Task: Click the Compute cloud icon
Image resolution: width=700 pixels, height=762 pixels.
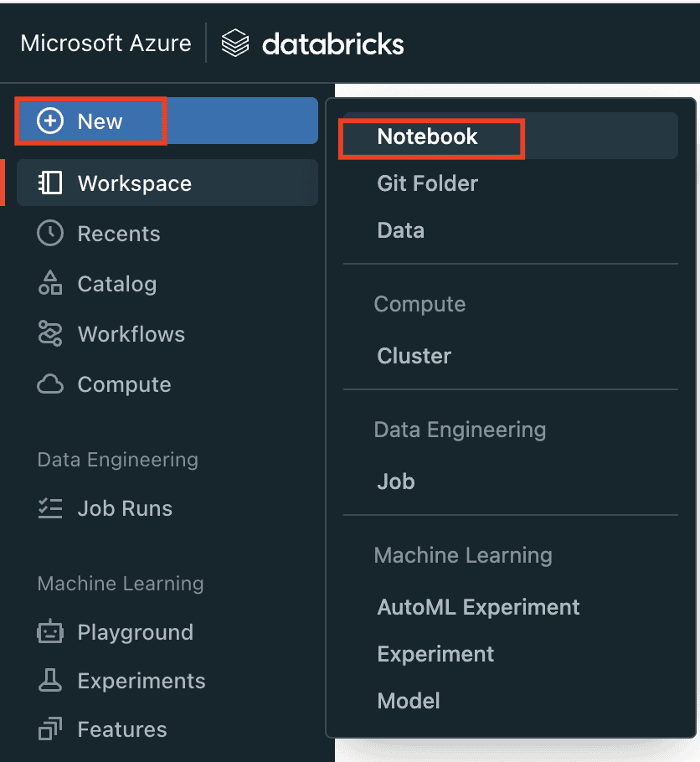Action: pos(50,384)
